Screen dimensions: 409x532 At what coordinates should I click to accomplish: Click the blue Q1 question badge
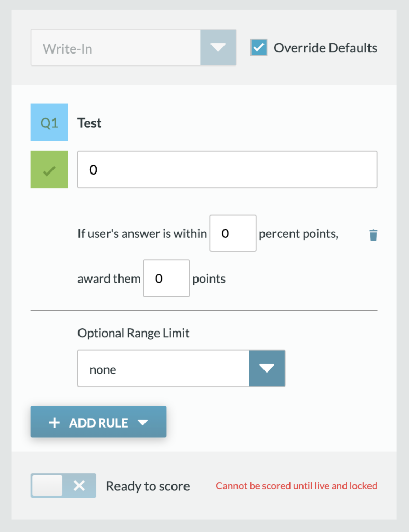49,123
